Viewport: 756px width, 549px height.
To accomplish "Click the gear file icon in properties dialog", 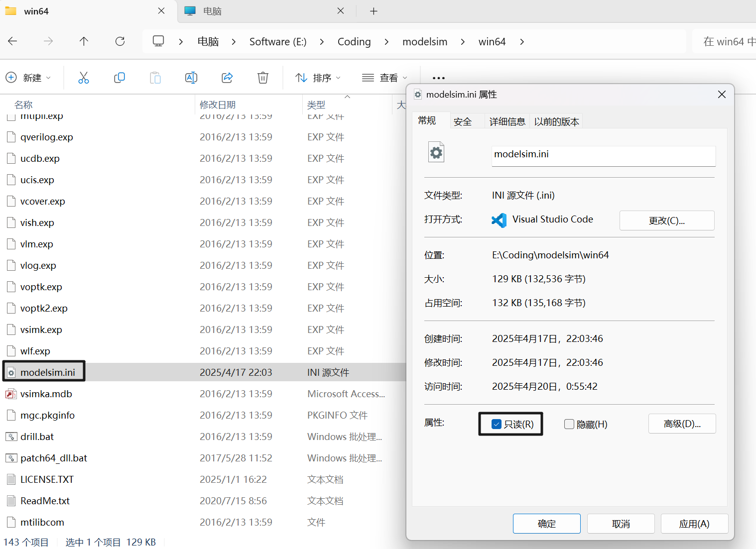I will pos(436,152).
